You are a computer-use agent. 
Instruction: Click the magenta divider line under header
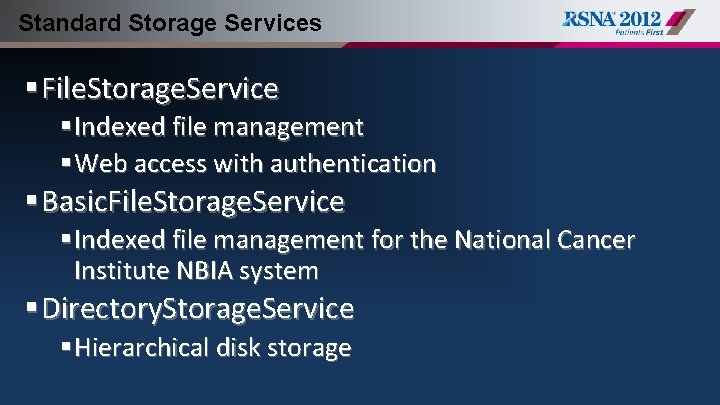(x=531, y=45)
